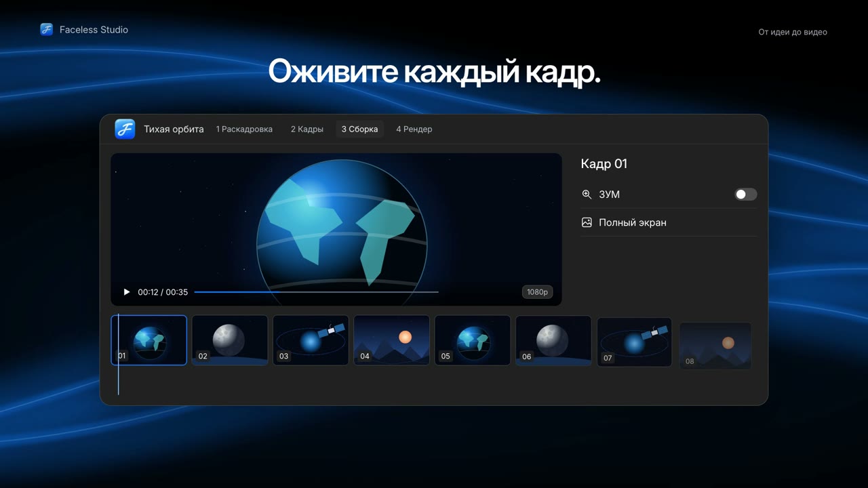Click the Полный экран image icon

click(x=587, y=222)
